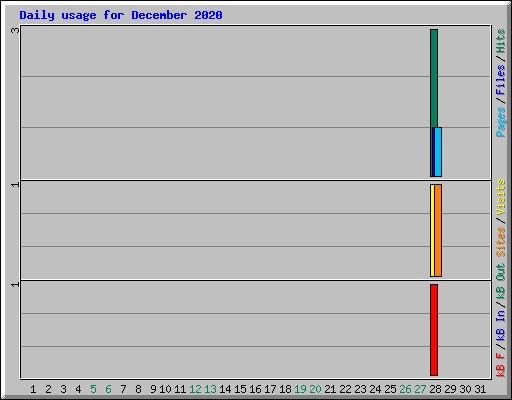This screenshot has height=400, width=512.
Task: Click day 26 on the x-axis
Action: coord(405,389)
